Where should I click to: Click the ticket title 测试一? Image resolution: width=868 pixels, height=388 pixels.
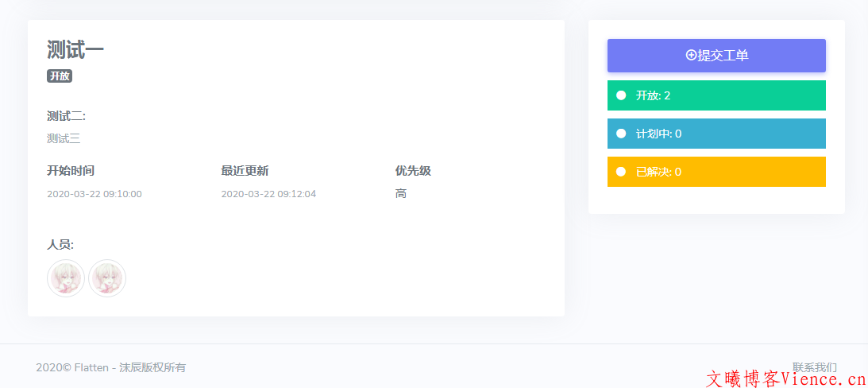75,49
